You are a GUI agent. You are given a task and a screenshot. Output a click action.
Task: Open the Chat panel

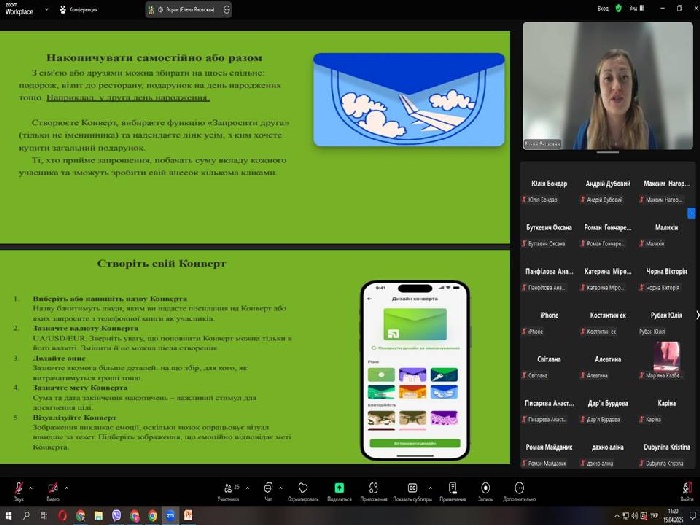click(267, 487)
